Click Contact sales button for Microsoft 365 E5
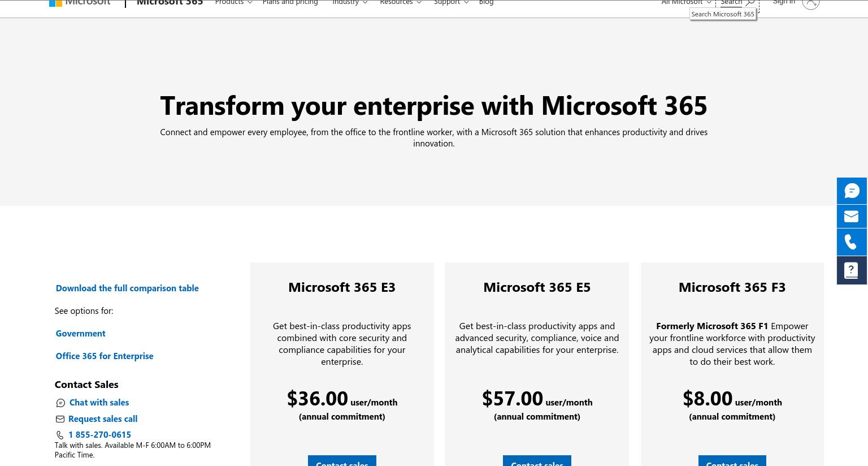The height and width of the screenshot is (466, 868). (x=537, y=461)
